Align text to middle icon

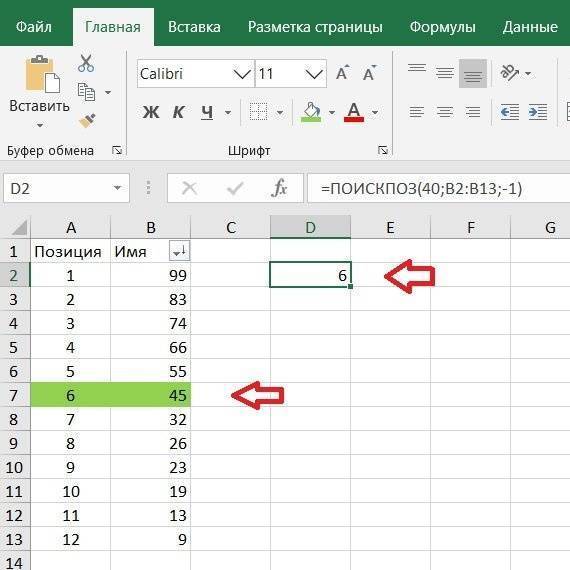click(445, 73)
